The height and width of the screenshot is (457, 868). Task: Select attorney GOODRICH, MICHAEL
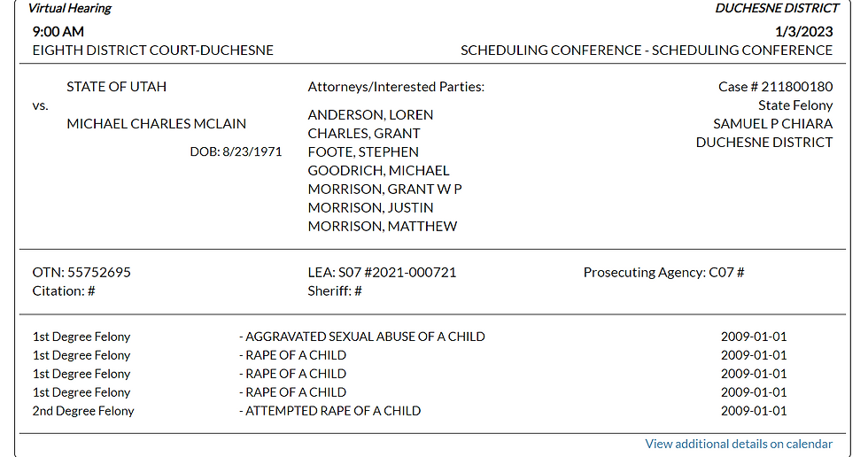378,171
